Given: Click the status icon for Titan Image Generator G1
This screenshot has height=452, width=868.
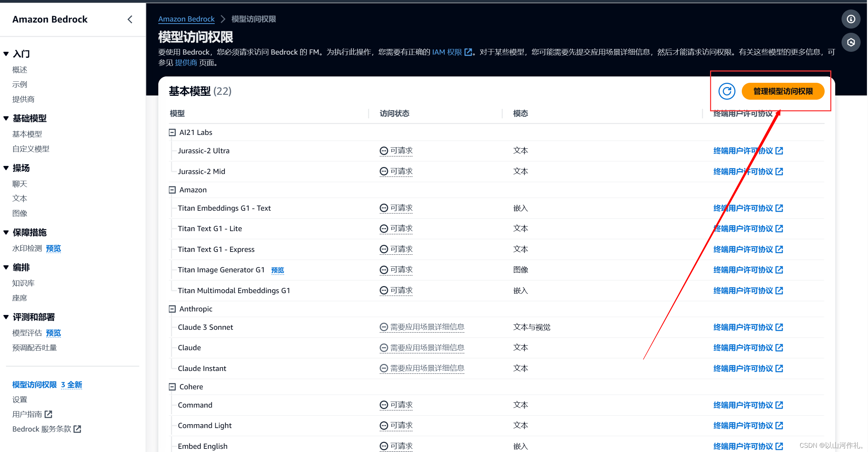Looking at the screenshot, I should tap(384, 270).
